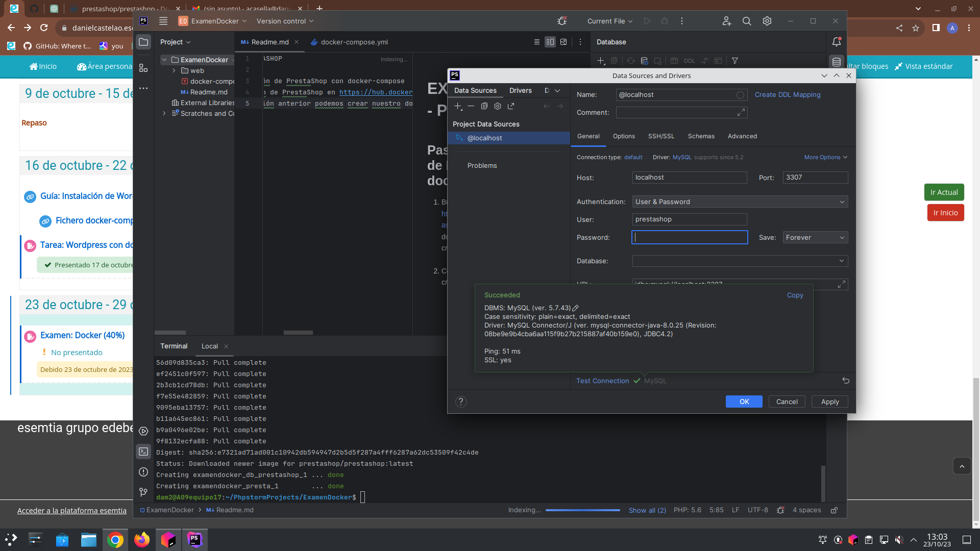The width and height of the screenshot is (980, 551).
Task: Open the Structure tool window icon
Action: pos(143,68)
